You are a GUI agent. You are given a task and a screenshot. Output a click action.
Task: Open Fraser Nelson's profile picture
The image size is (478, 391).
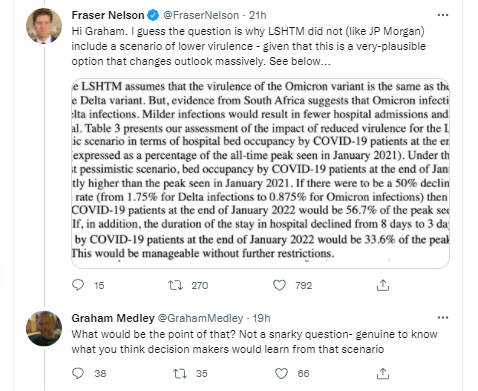coord(44,26)
